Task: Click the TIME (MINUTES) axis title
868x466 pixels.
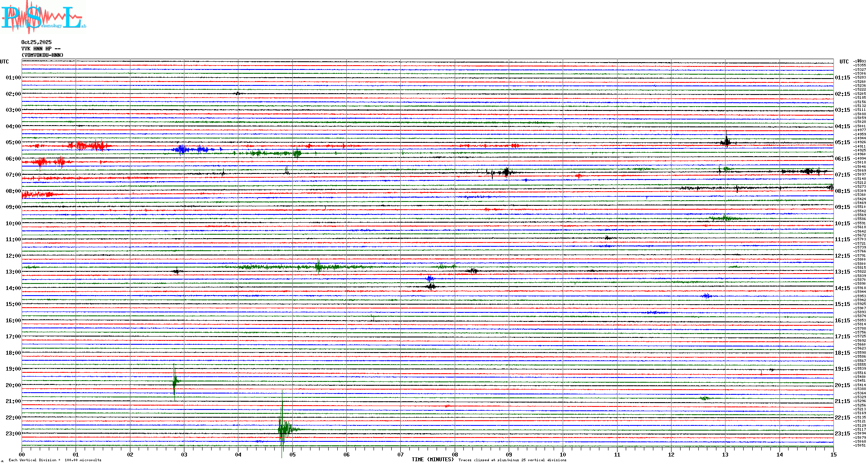Action: coord(432,460)
